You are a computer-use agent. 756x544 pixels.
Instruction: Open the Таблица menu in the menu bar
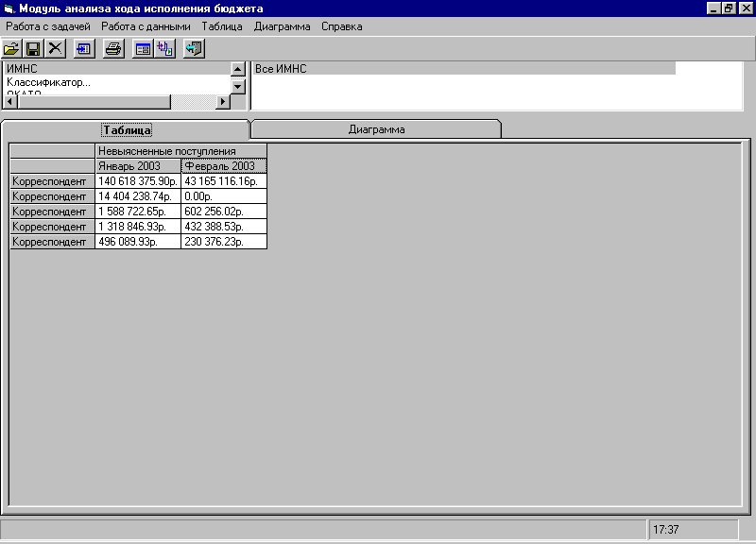(x=222, y=26)
